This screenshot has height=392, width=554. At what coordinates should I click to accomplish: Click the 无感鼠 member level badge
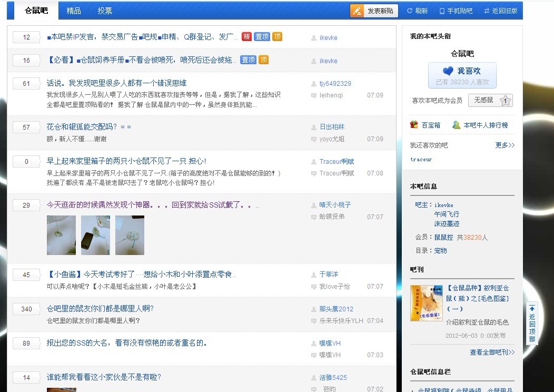(x=490, y=101)
